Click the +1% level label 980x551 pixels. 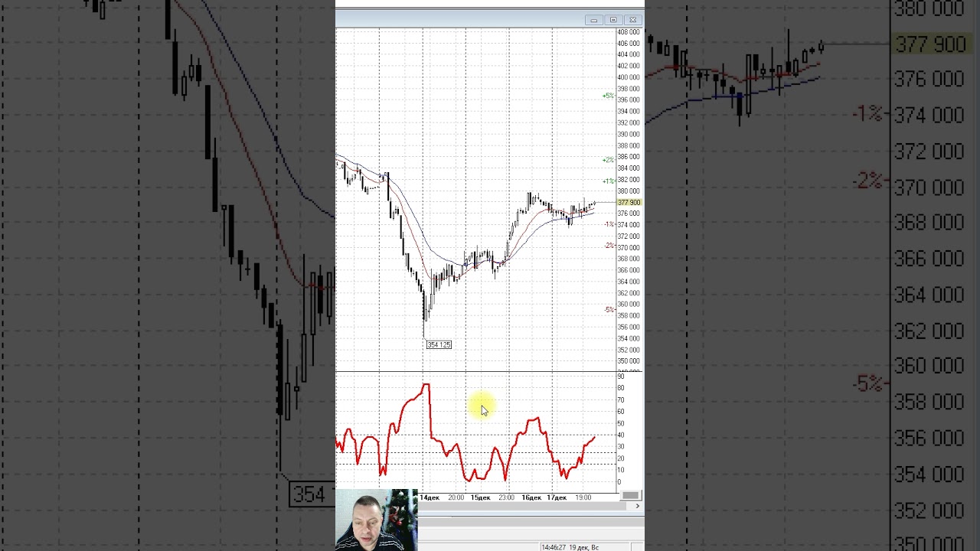tap(608, 181)
